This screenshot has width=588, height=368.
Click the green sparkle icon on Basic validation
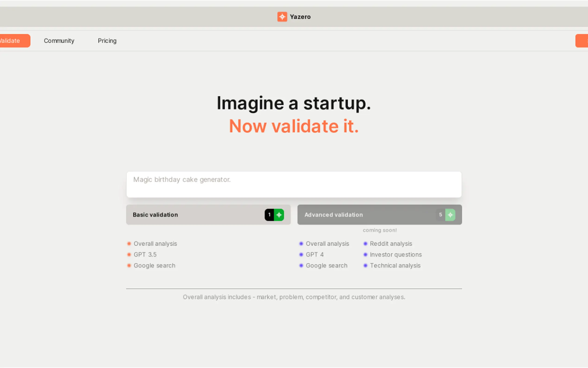coord(279,215)
